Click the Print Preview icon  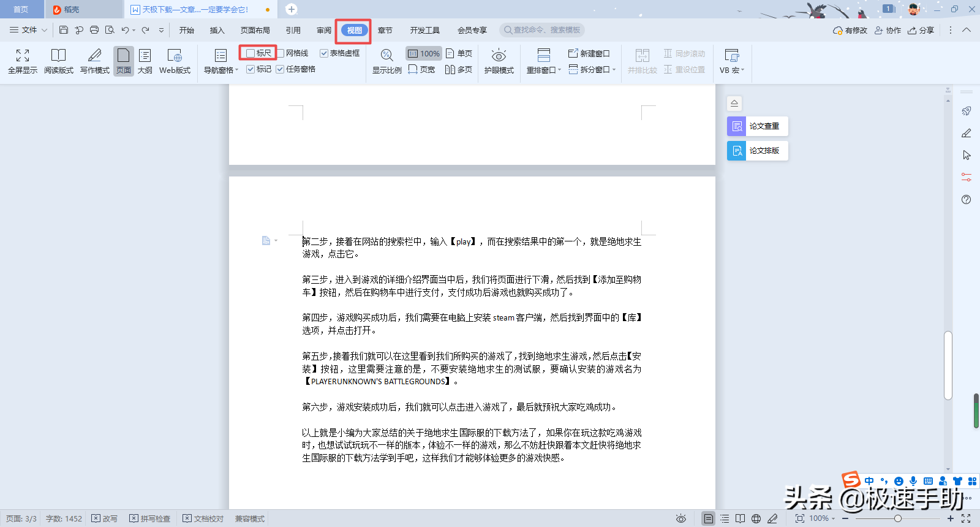click(110, 30)
